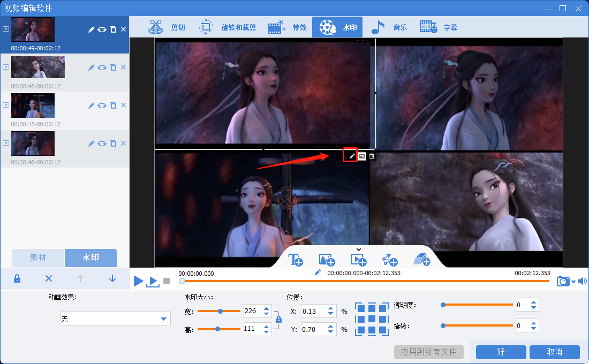Add a text watermark

pos(295,260)
